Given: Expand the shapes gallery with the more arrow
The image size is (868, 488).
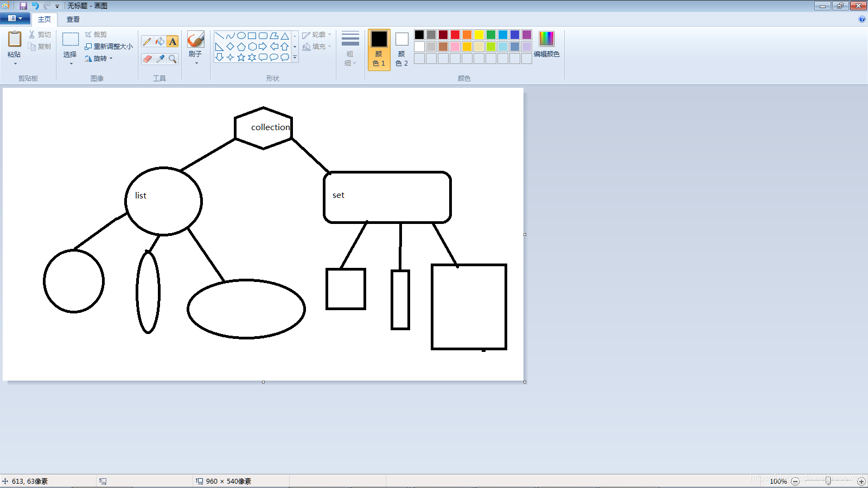Looking at the screenshot, I should [x=295, y=57].
